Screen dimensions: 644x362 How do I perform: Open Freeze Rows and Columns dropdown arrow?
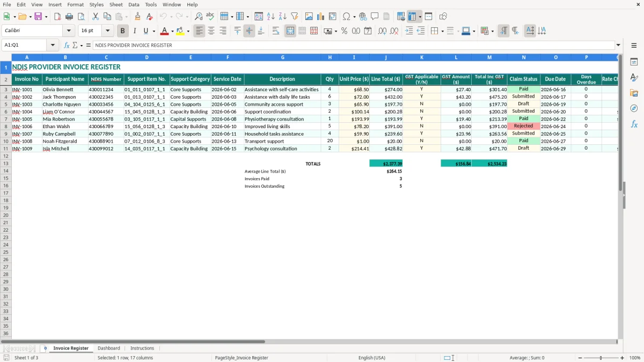(x=420, y=17)
